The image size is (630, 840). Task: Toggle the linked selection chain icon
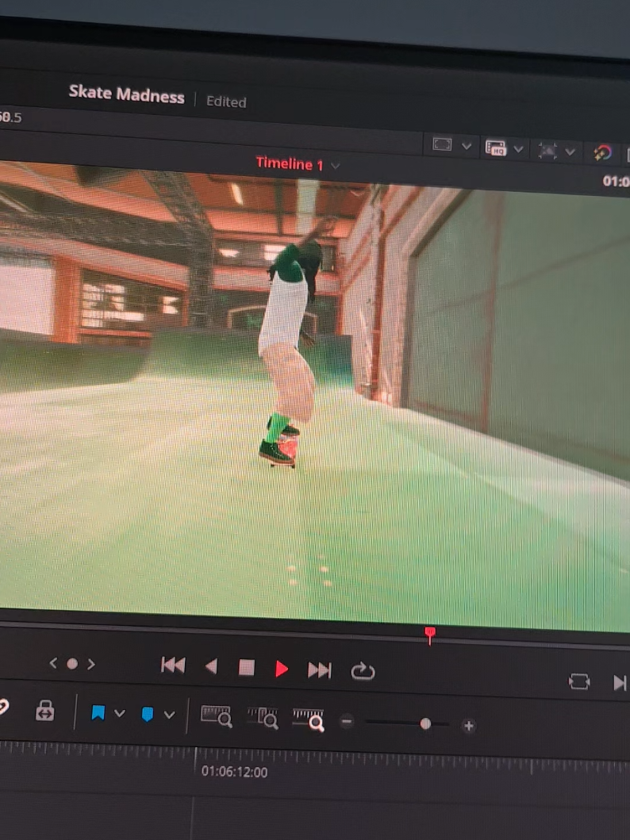[x=3, y=708]
